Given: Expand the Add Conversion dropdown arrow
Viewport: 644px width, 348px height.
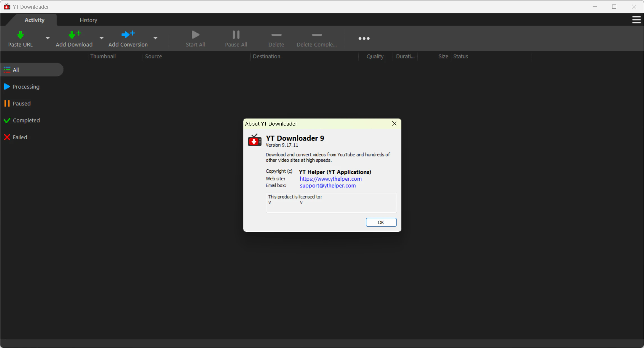Looking at the screenshot, I should [x=155, y=38].
